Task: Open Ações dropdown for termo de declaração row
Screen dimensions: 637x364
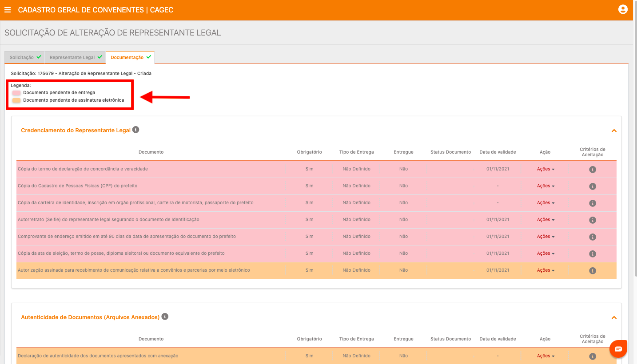Action: pos(545,169)
